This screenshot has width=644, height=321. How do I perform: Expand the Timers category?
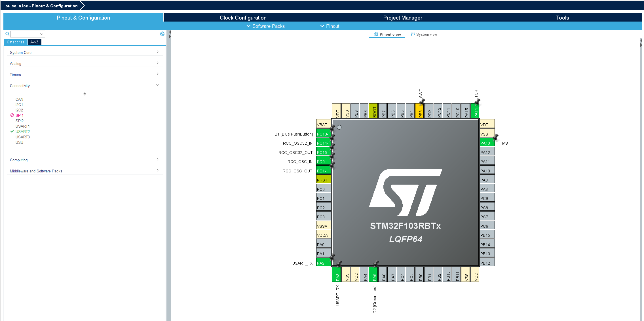85,75
